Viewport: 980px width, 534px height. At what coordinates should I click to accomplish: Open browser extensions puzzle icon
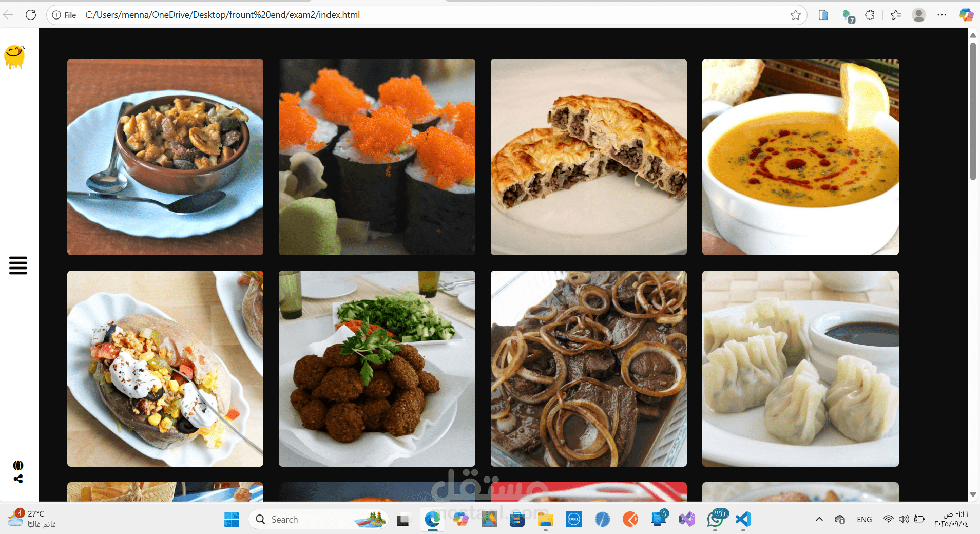click(x=870, y=15)
